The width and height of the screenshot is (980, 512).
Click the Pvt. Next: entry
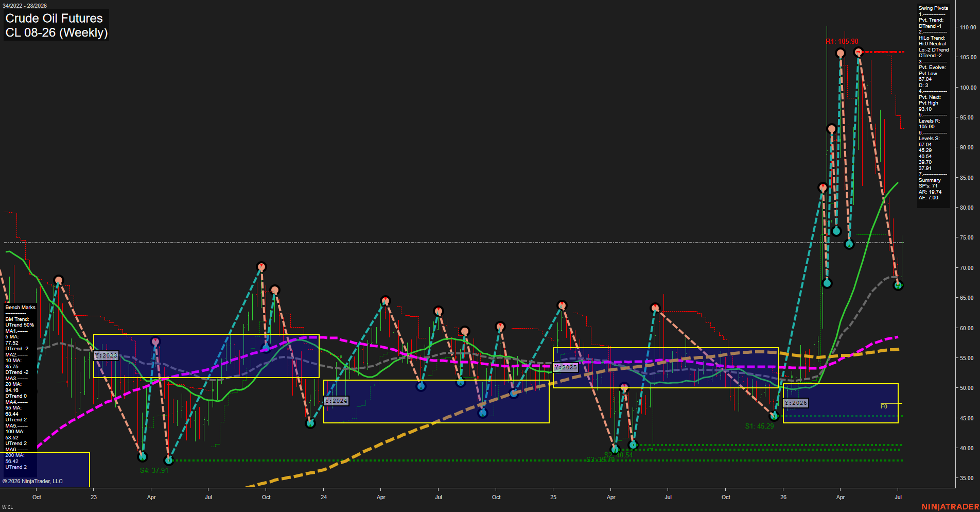[x=930, y=97]
